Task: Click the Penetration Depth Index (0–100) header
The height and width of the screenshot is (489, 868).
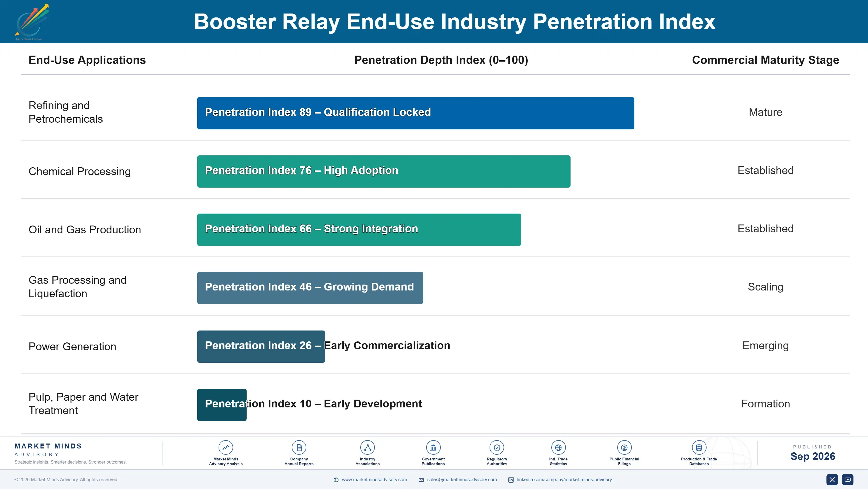Action: click(441, 60)
